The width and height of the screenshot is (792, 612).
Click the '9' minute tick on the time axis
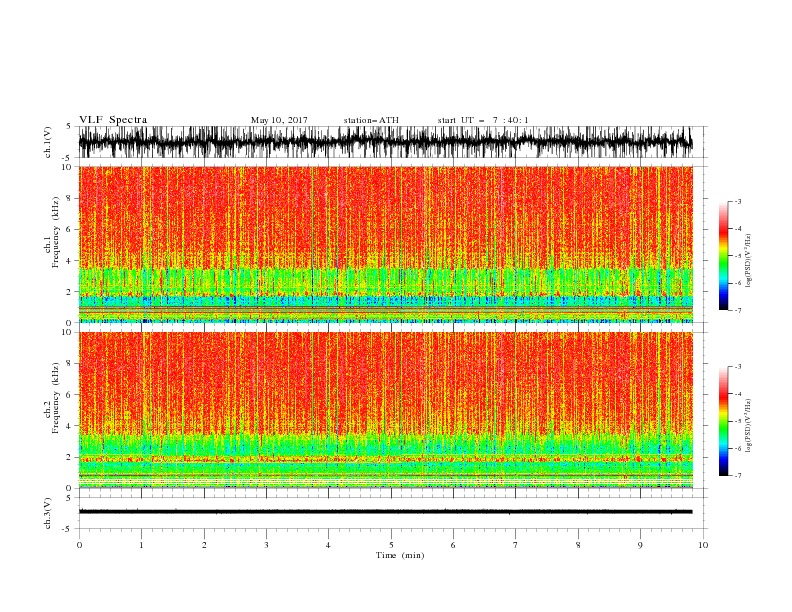click(640, 545)
